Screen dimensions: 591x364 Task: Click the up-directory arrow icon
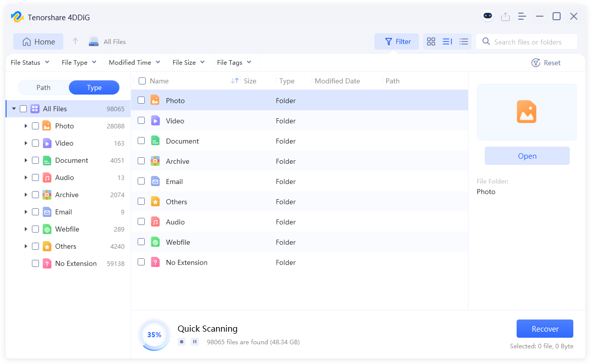click(75, 41)
